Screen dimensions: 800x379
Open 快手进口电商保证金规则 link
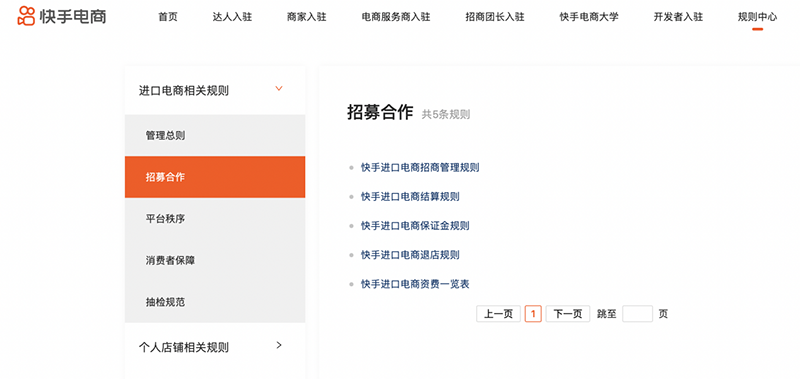415,225
